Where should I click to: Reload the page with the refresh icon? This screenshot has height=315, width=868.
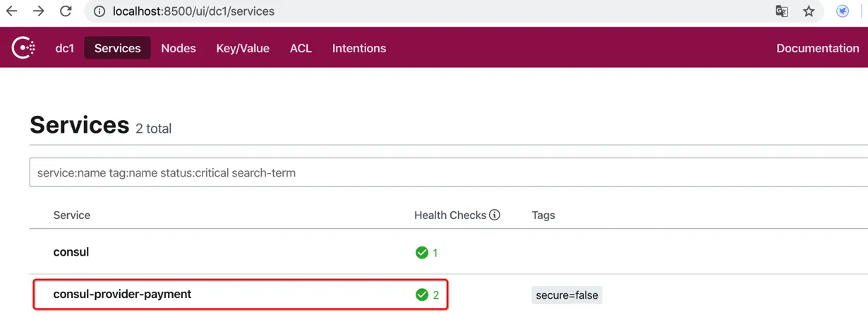pos(66,11)
